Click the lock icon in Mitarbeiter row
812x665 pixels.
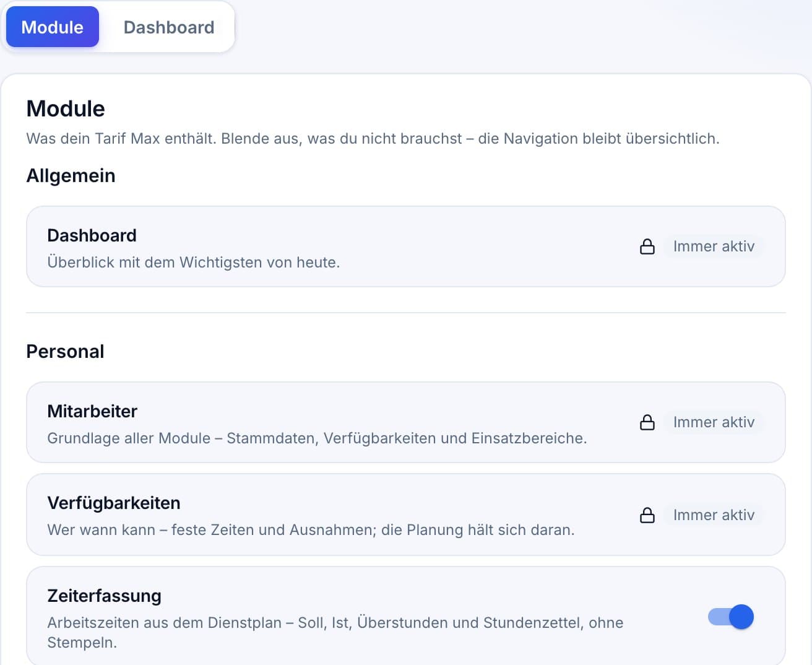coord(647,422)
